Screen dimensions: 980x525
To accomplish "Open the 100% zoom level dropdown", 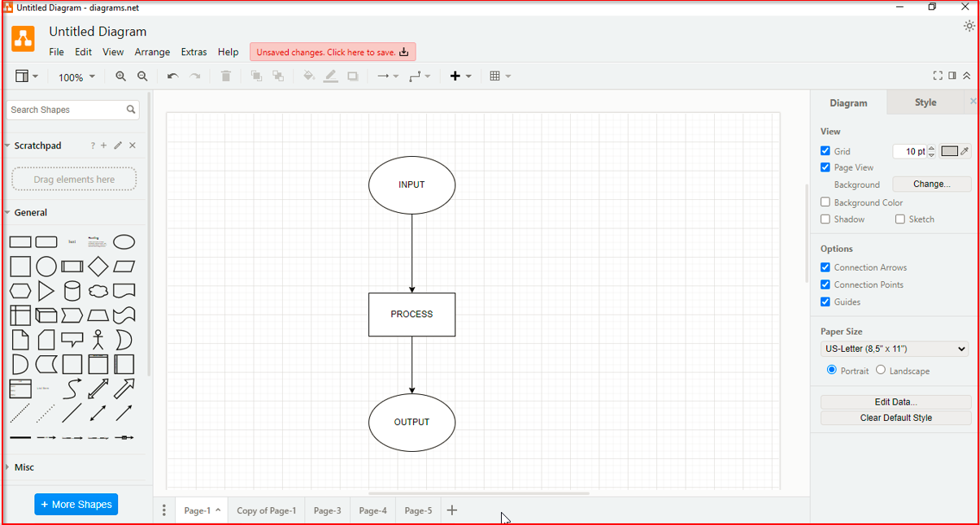I will [x=76, y=77].
